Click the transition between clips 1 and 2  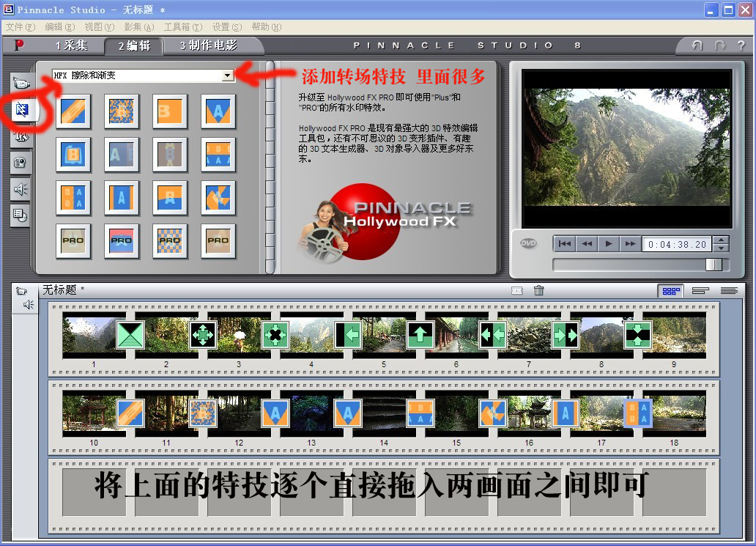tap(130, 335)
